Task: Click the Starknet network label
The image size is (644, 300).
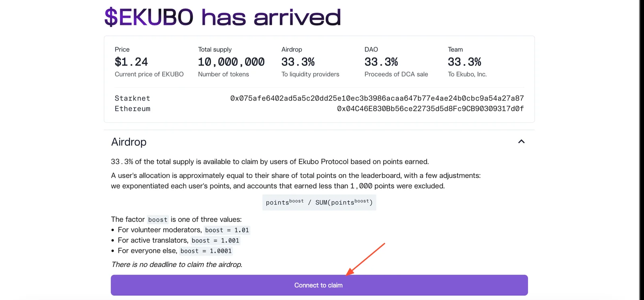Action: (132, 98)
